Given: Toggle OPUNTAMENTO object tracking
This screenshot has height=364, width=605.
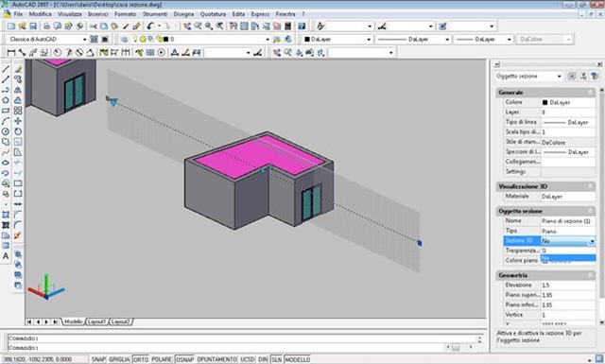Looking at the screenshot, I should [x=216, y=359].
